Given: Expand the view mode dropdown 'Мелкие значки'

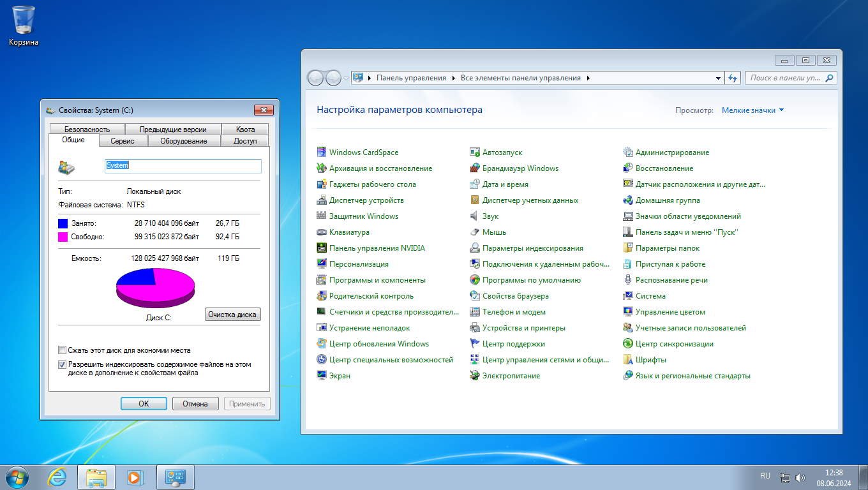Looking at the screenshot, I should click(x=752, y=110).
